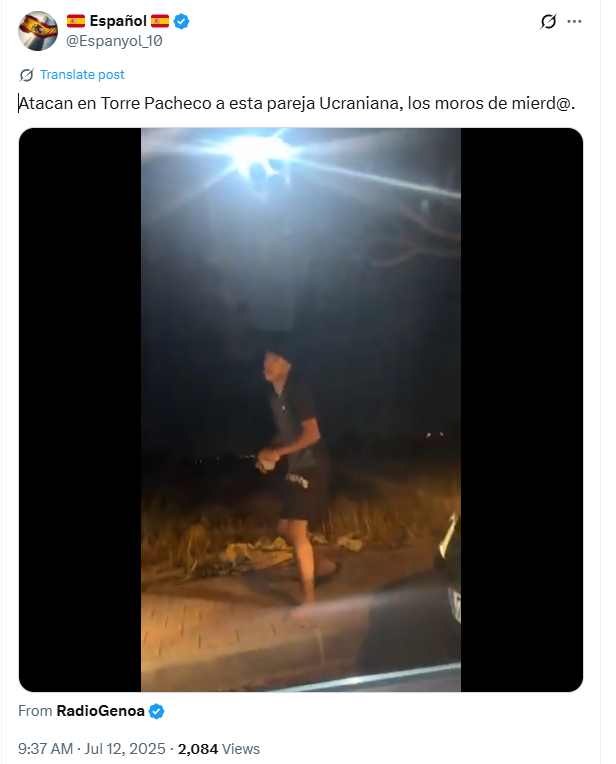This screenshot has width=616, height=764.
Task: Click the left black bar of video
Action: (80, 410)
